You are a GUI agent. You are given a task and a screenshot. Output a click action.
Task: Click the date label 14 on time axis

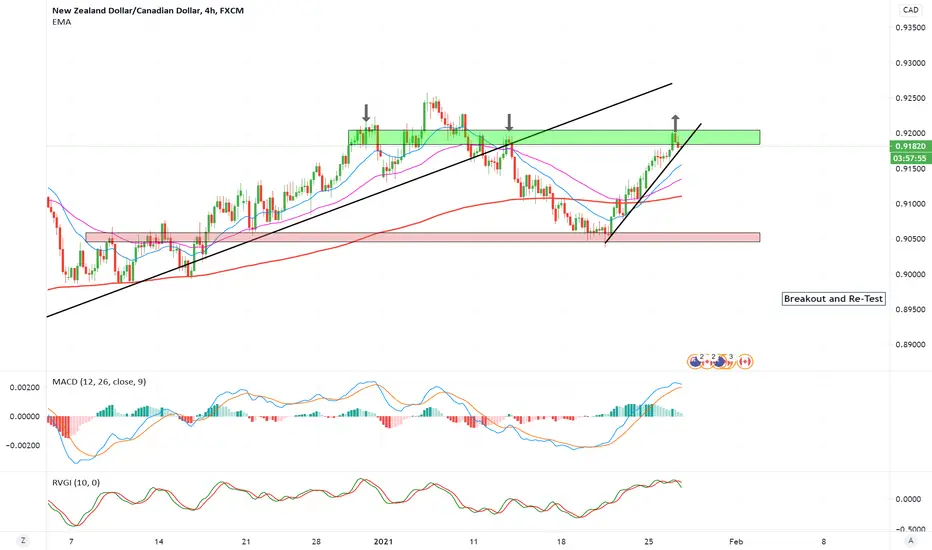point(159,542)
